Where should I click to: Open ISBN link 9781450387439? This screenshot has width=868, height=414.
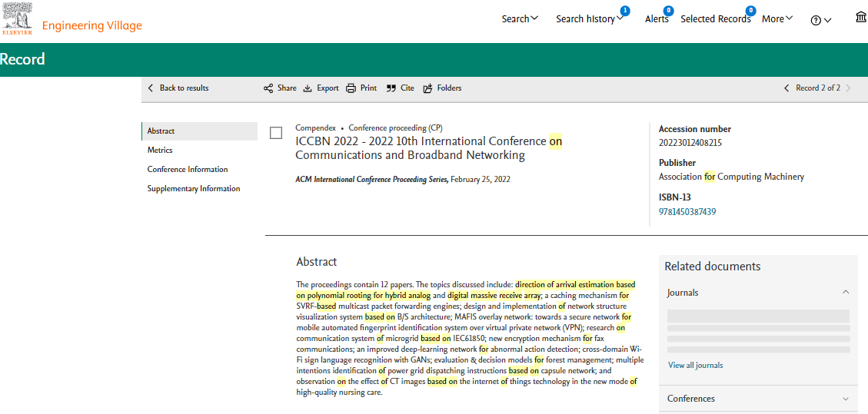click(x=687, y=211)
